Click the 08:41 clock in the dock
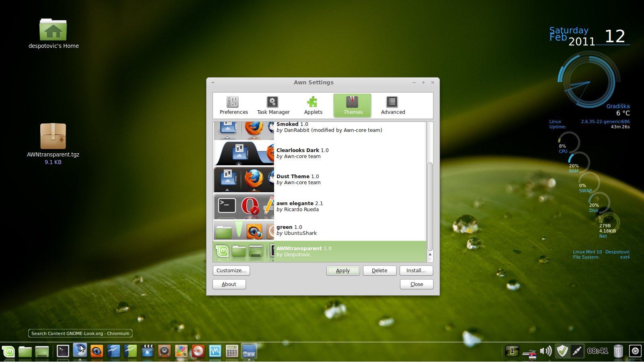The image size is (644, 362). tap(597, 351)
